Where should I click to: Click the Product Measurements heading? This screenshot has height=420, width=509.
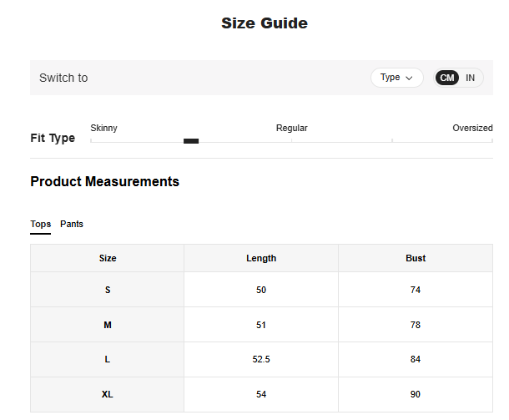coord(104,181)
